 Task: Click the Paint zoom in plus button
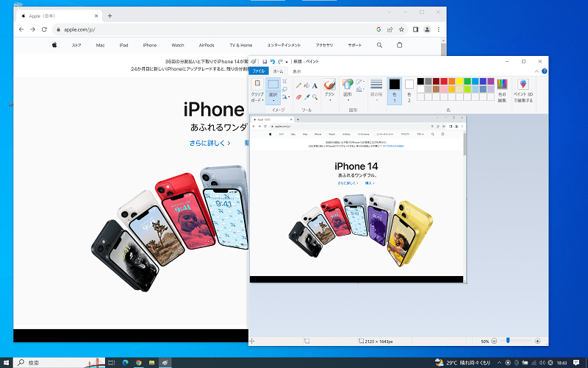click(537, 341)
